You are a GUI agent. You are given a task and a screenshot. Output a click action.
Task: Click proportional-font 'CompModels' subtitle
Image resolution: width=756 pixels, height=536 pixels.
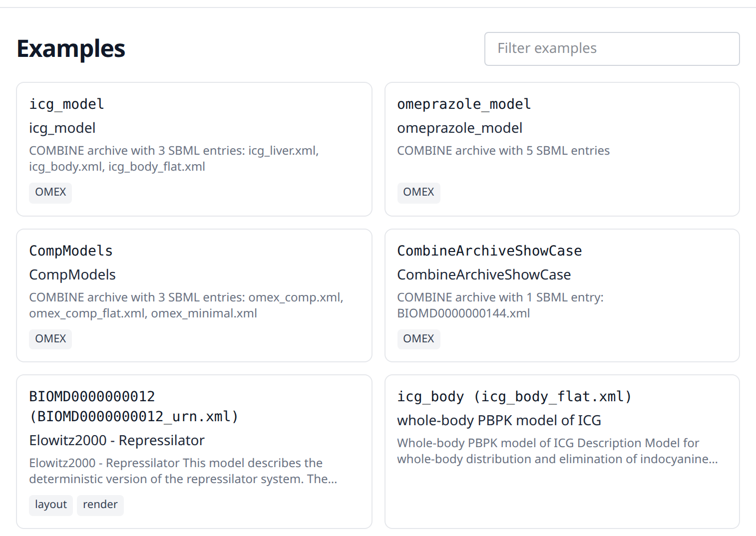pos(72,274)
